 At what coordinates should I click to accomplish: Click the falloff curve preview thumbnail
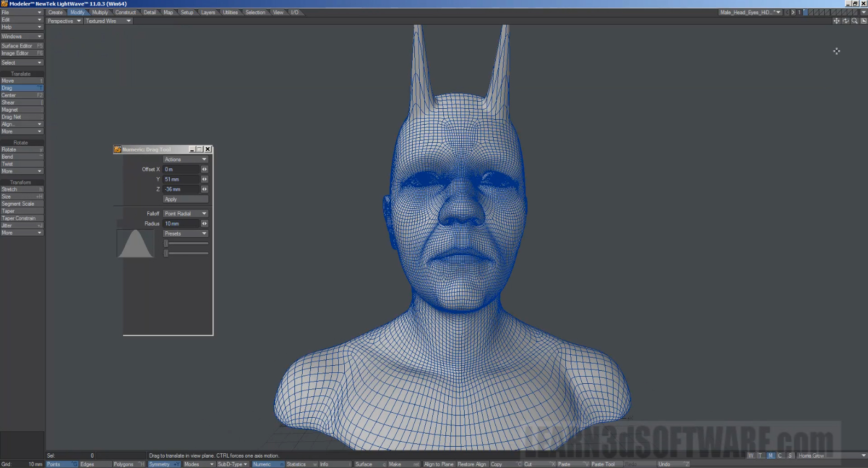click(x=136, y=243)
